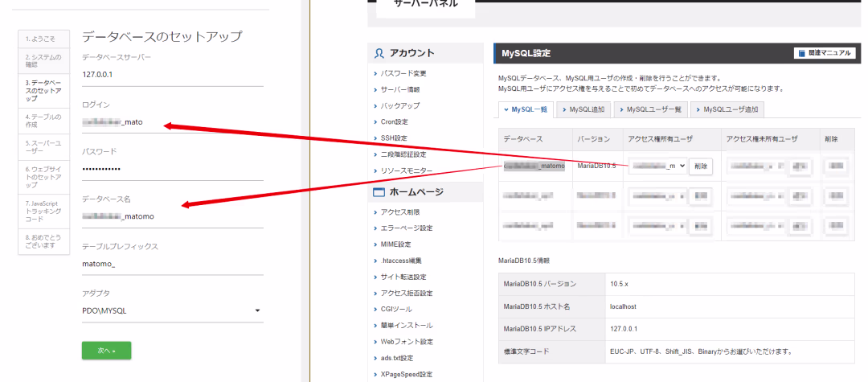Open the アクセス制限 link
Screen dimensions: 868x382
pos(400,212)
